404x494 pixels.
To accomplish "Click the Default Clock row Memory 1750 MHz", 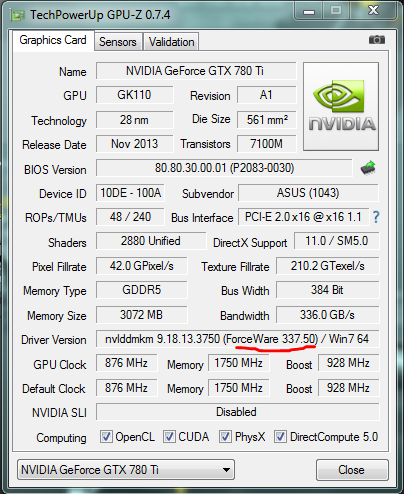I will [x=239, y=388].
